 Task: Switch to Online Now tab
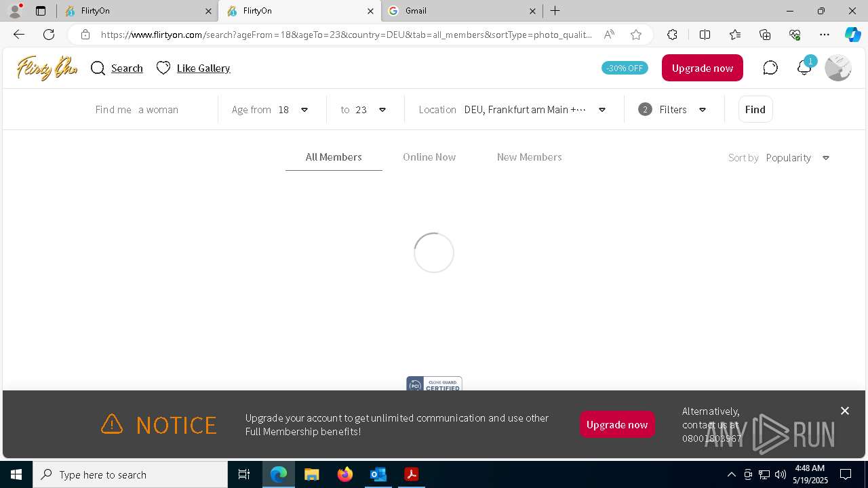pos(429,157)
